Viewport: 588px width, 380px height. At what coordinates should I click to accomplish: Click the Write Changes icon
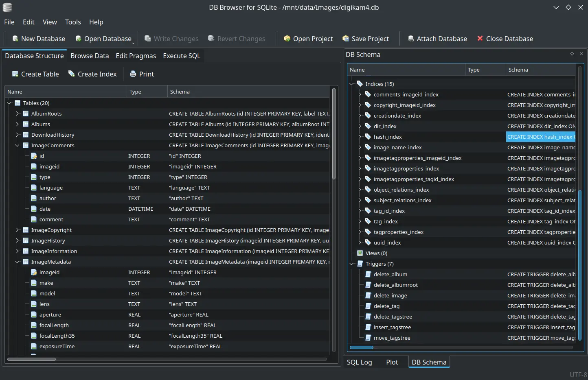[148, 39]
